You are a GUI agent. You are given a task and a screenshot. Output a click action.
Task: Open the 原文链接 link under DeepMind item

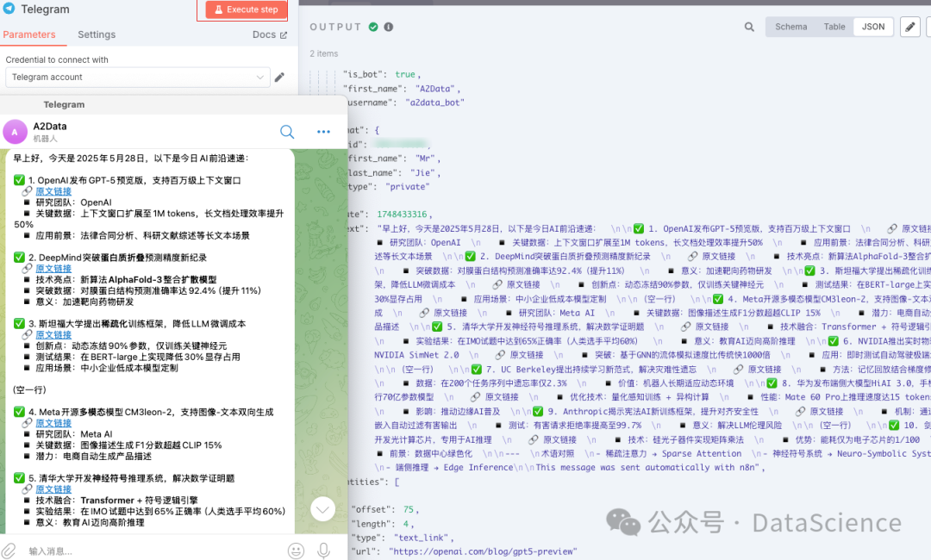pyautogui.click(x=53, y=268)
